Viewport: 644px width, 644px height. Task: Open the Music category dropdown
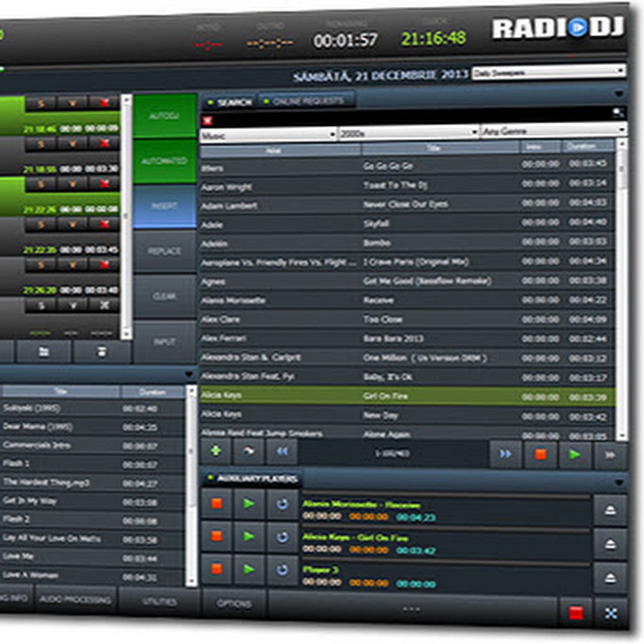click(x=268, y=135)
